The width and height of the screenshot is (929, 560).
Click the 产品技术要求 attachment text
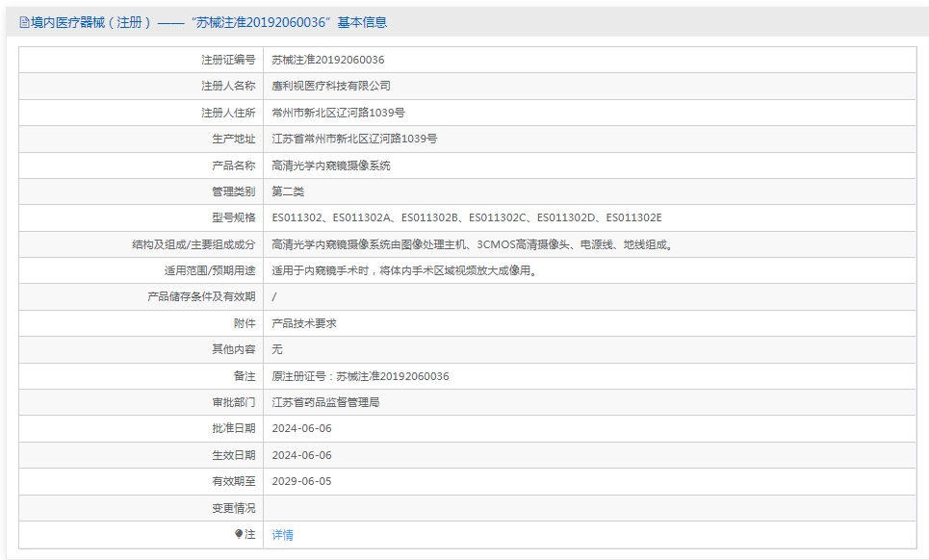(304, 323)
